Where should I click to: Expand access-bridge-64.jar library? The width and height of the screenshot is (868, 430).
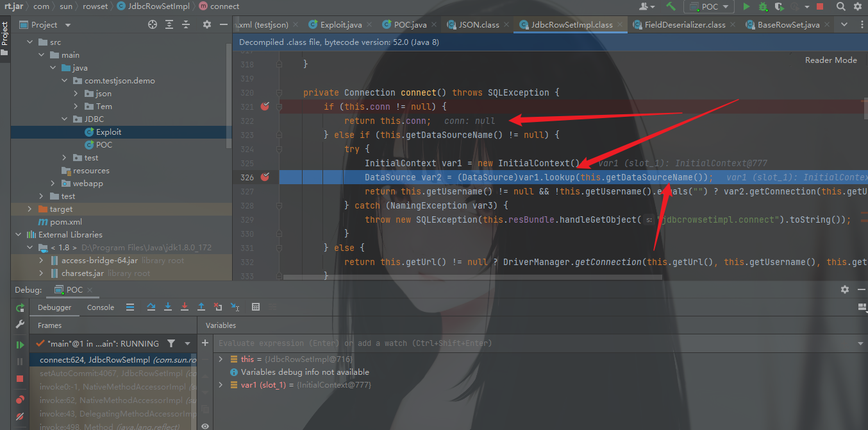(42, 261)
